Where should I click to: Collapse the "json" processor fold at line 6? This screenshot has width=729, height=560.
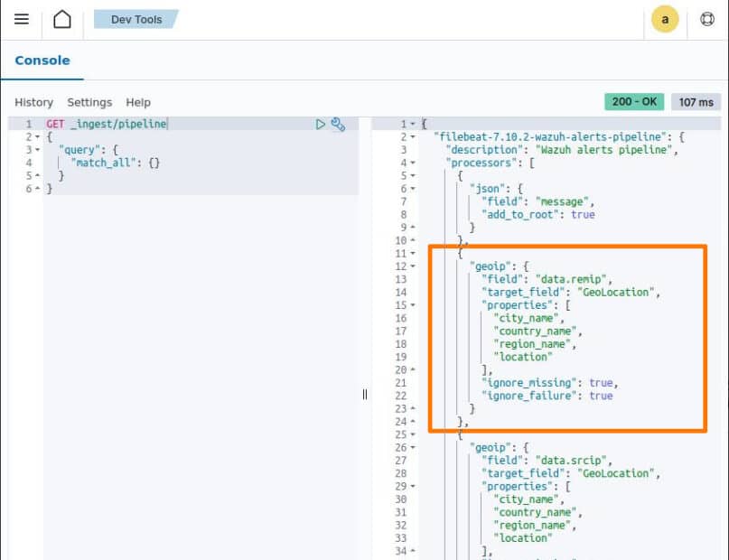click(413, 189)
